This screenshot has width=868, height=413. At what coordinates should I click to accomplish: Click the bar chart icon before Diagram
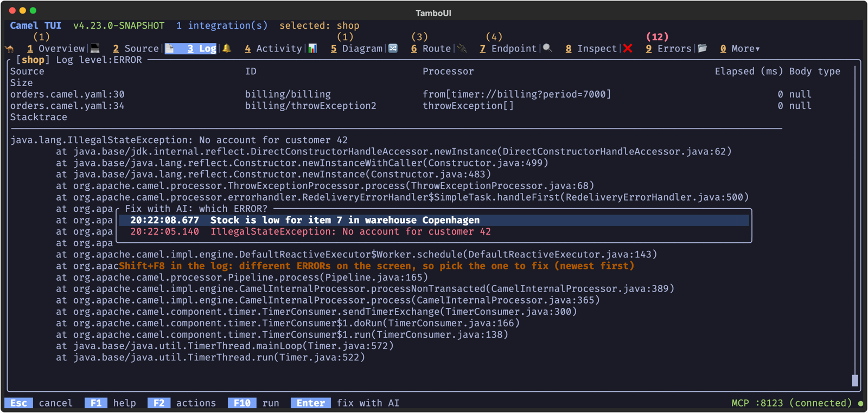point(313,48)
